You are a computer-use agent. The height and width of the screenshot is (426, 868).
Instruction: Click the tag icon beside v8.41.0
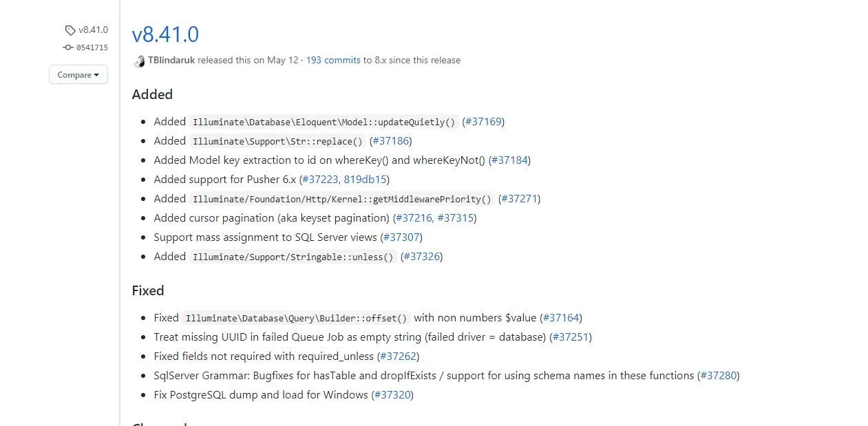coord(70,30)
